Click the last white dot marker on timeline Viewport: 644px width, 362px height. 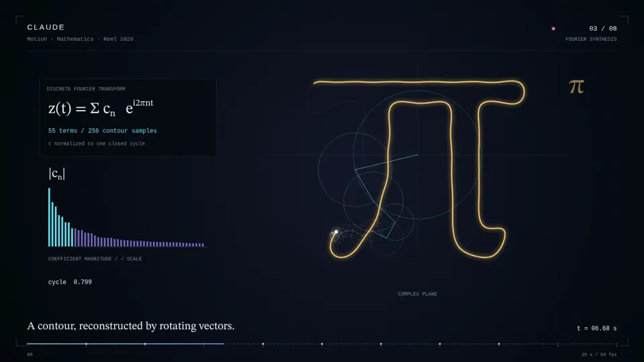pos(499,344)
